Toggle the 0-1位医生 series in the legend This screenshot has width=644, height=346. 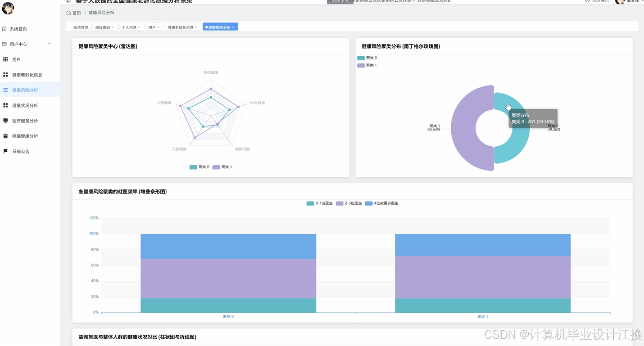[x=320, y=203]
